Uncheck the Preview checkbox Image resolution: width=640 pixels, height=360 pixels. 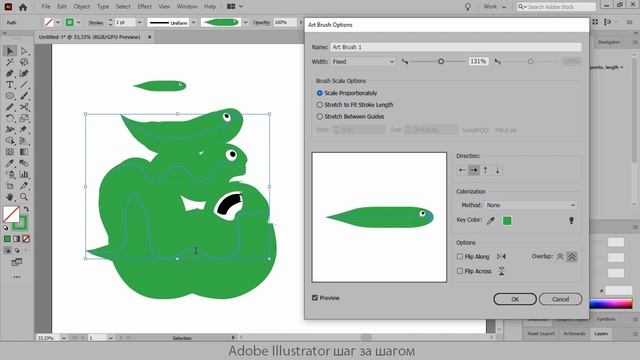point(315,298)
